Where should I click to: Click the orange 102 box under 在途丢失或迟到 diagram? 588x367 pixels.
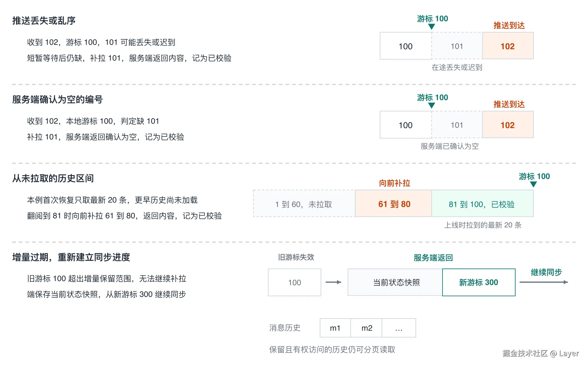[x=508, y=46]
